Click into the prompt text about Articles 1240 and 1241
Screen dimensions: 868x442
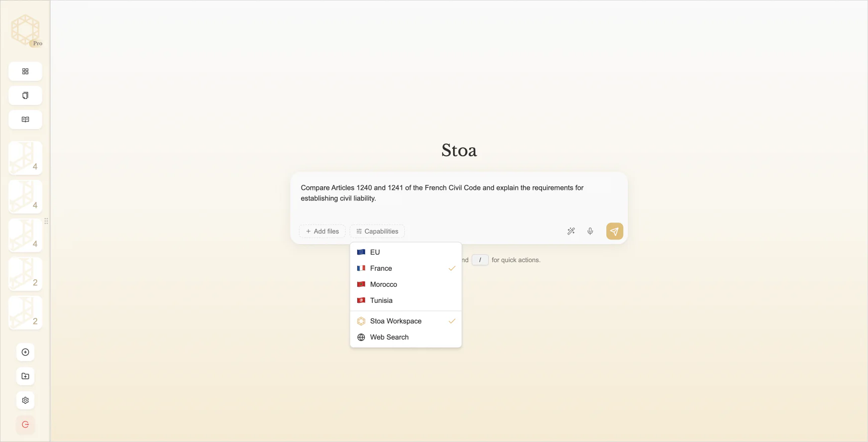pyautogui.click(x=442, y=193)
